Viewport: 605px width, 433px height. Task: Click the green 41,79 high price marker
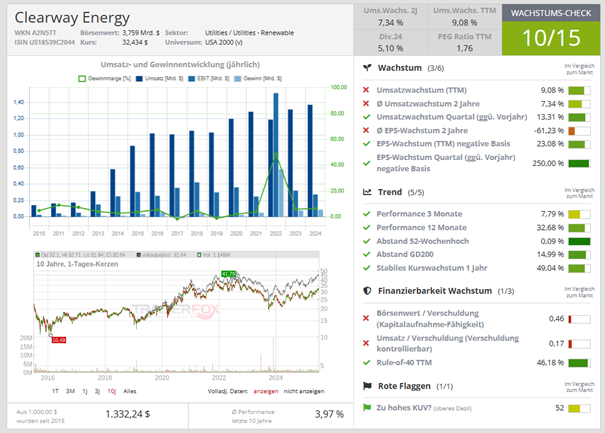click(228, 274)
